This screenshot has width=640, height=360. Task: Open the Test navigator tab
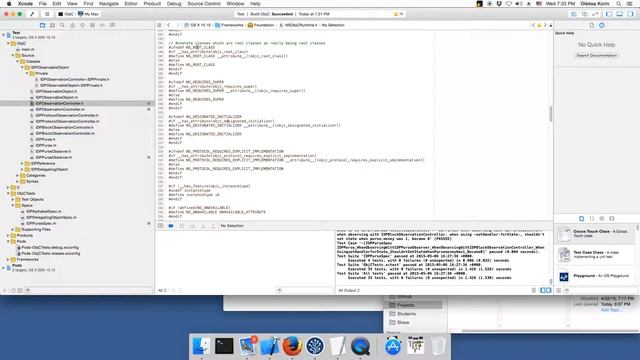(x=82, y=25)
